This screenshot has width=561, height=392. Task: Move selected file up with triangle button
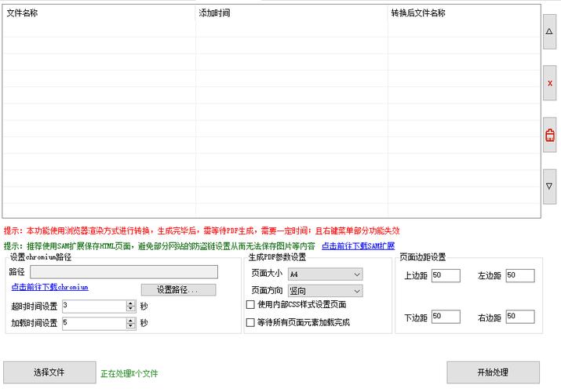549,31
